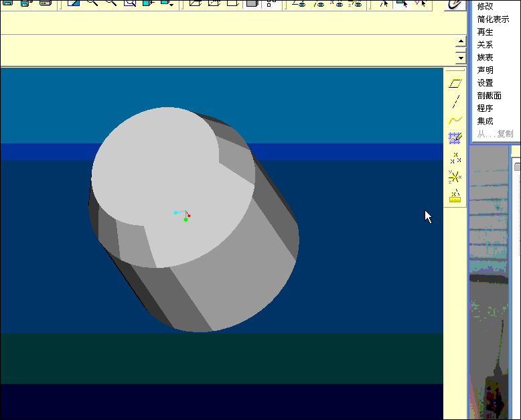This screenshot has height=420, width=521.
Task: Open 设置 in the part menu
Action: (485, 83)
